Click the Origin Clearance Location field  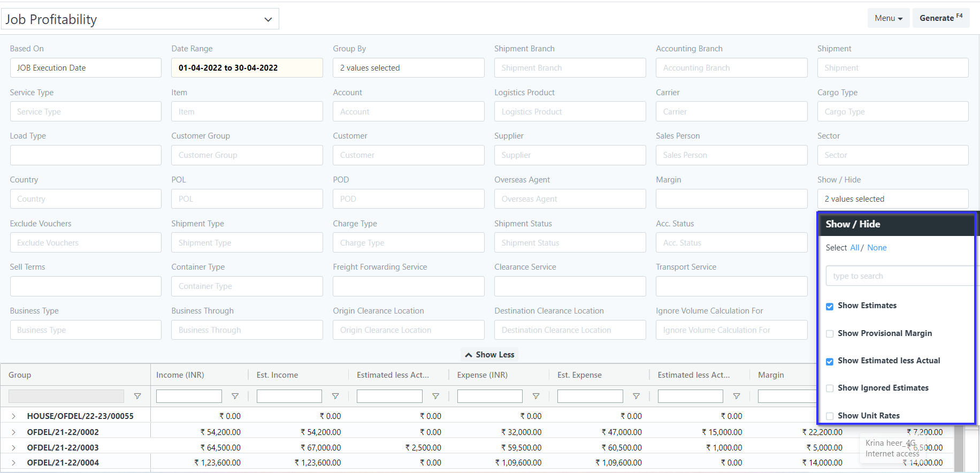click(409, 330)
